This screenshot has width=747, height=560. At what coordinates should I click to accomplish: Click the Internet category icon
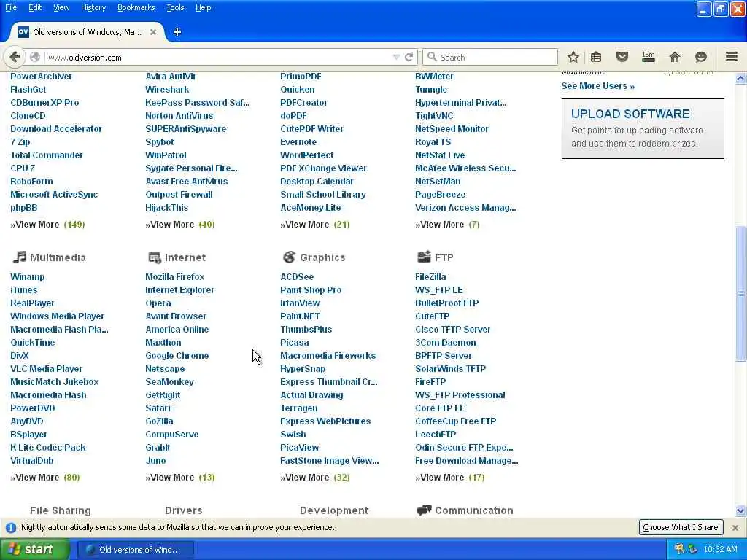click(x=155, y=257)
